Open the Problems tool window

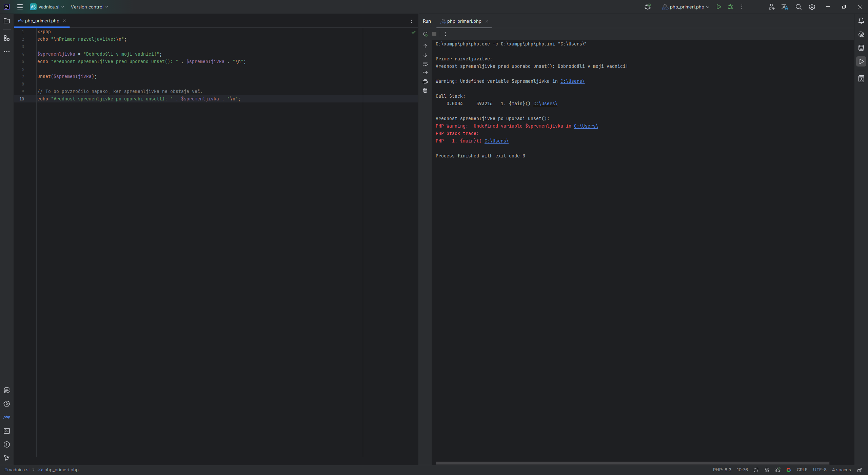click(7, 444)
